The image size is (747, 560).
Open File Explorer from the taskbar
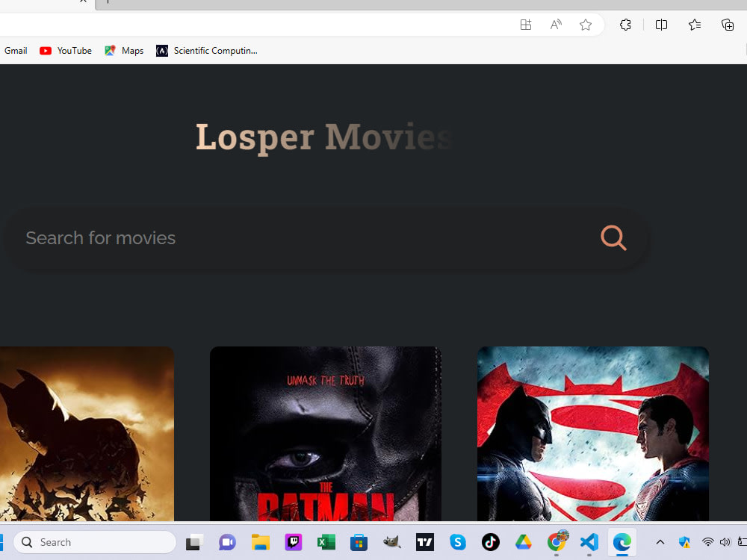[x=261, y=542]
